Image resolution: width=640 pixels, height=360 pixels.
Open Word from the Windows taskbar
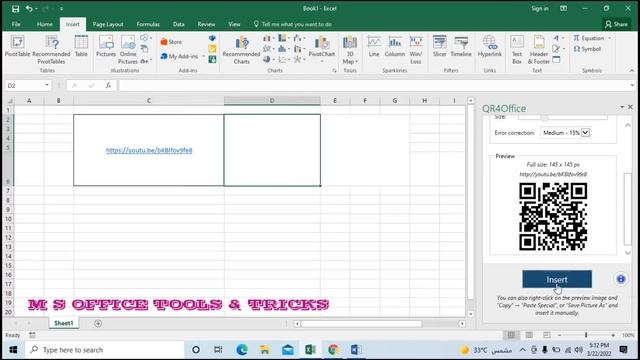pos(356,350)
